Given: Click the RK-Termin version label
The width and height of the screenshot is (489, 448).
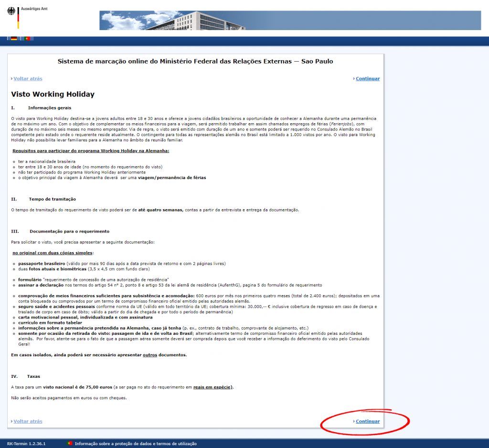Looking at the screenshot, I should point(26,444).
